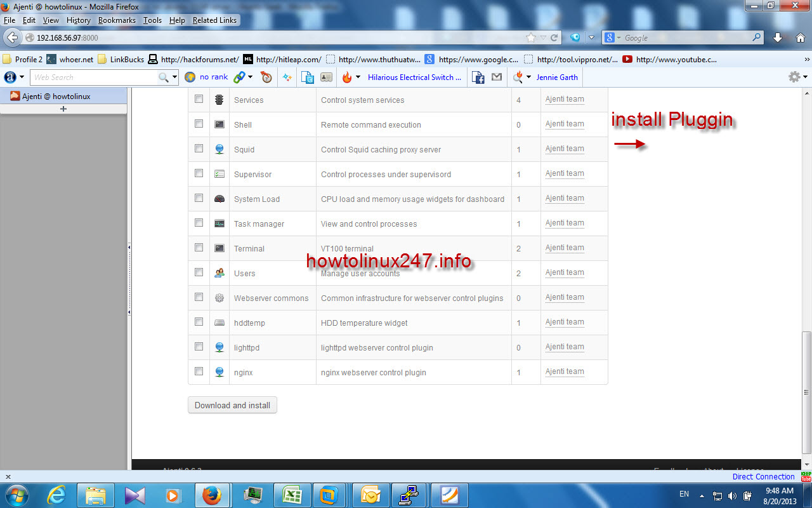Tick the nginx plugin checkbox

tap(199, 371)
